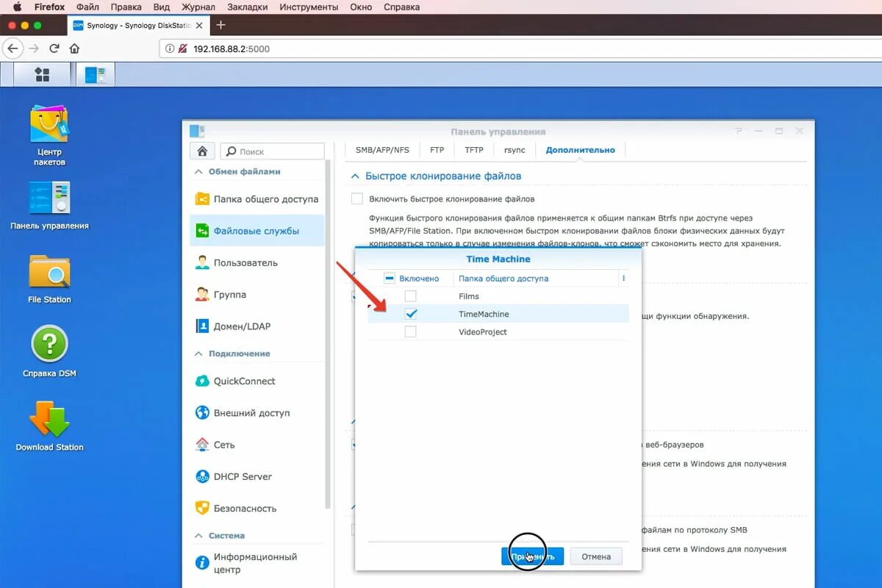Select the Control Panel taskbar icon

coord(96,74)
